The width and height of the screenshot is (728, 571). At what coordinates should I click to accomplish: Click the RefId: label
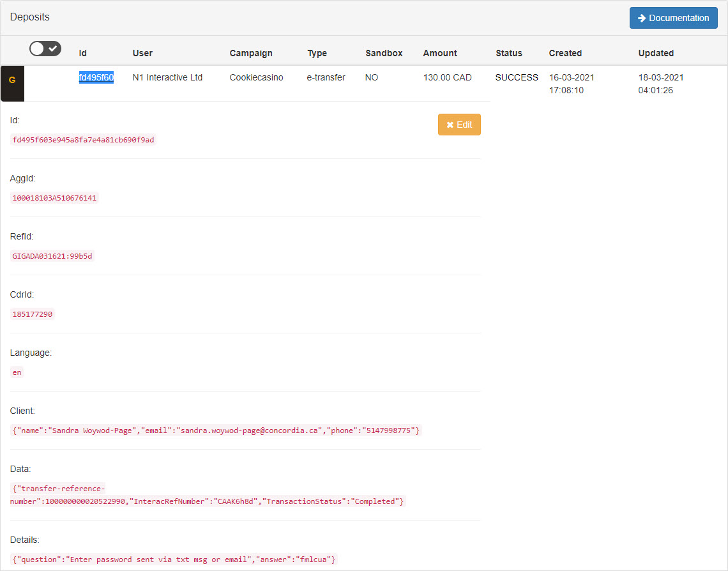[22, 236]
